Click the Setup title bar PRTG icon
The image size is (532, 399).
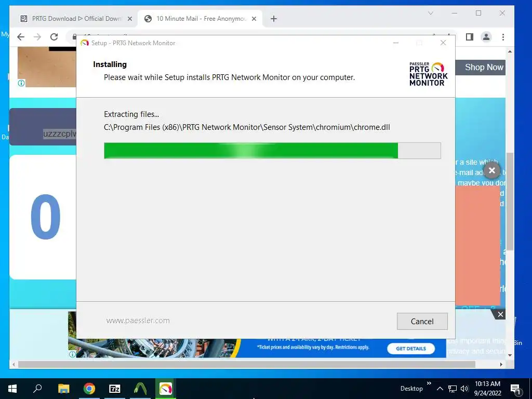[x=85, y=43]
